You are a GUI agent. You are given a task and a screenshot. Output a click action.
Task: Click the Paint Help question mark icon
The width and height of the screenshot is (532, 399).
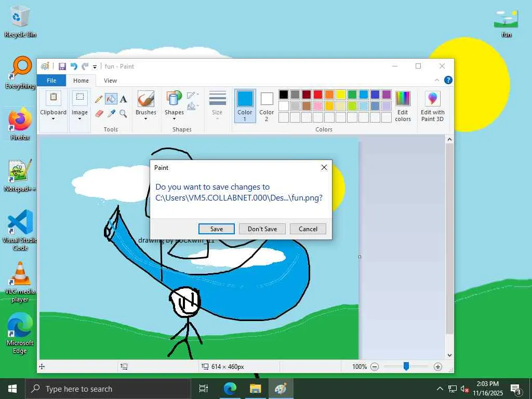click(448, 80)
